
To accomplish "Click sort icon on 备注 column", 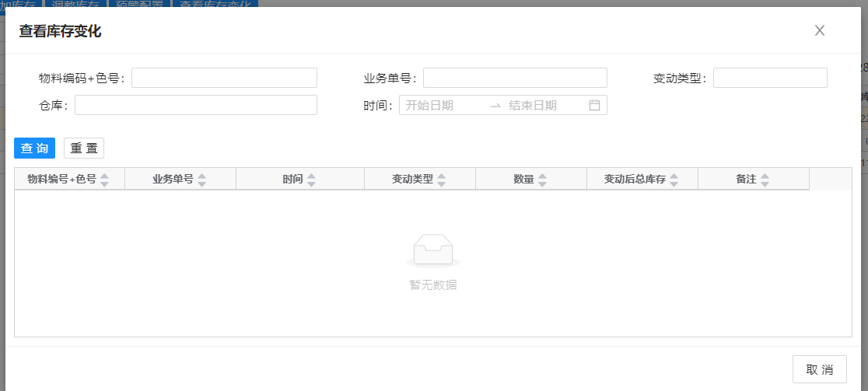I will [x=765, y=180].
